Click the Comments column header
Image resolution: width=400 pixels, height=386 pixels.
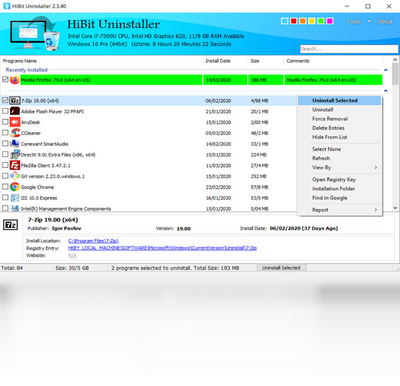click(x=333, y=61)
